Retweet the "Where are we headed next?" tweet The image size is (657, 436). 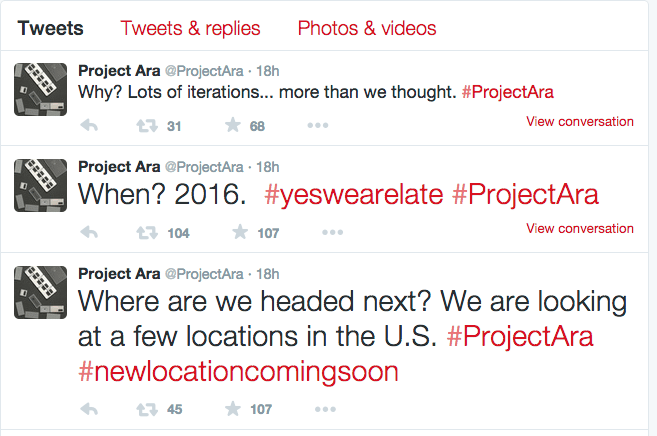coord(146,409)
